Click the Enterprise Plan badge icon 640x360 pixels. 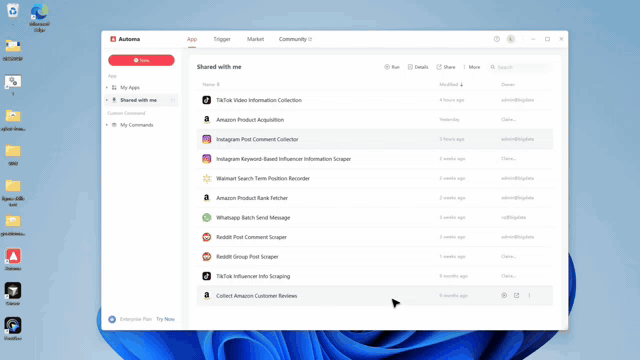coord(112,319)
